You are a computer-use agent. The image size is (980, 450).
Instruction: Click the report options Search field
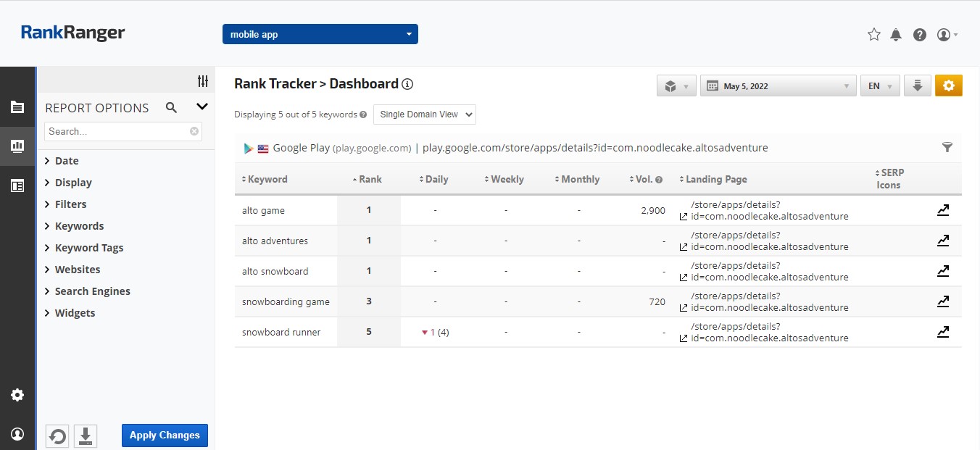tap(123, 131)
